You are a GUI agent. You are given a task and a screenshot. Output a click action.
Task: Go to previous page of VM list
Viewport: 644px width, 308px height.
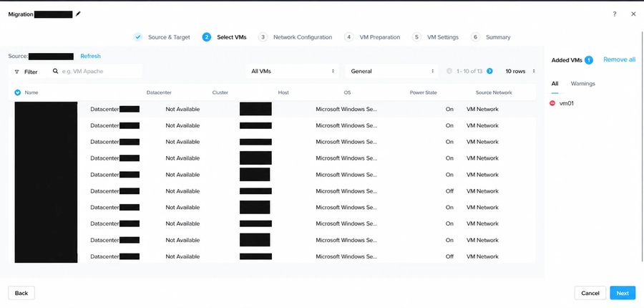pyautogui.click(x=449, y=71)
